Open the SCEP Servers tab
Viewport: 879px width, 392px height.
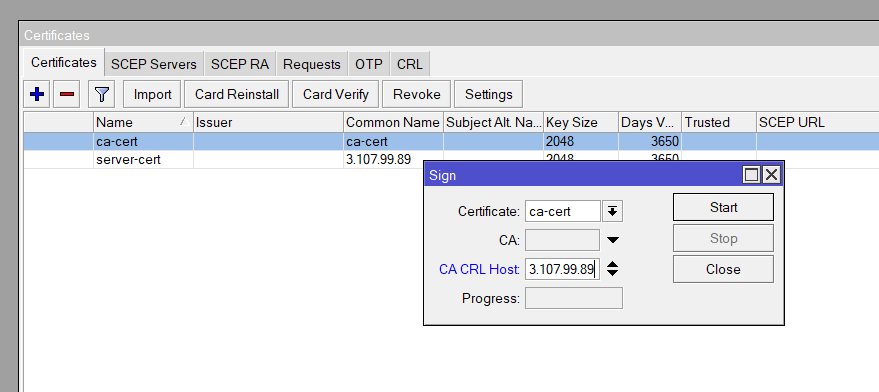pyautogui.click(x=154, y=64)
